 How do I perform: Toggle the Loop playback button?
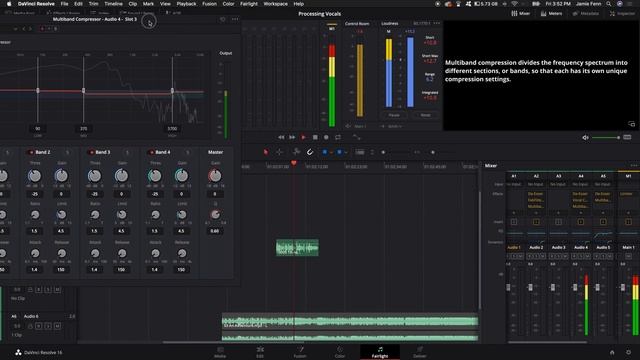click(338, 138)
